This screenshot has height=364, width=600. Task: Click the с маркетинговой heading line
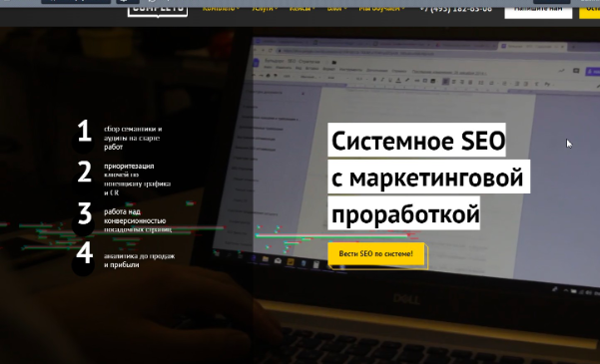[429, 177]
